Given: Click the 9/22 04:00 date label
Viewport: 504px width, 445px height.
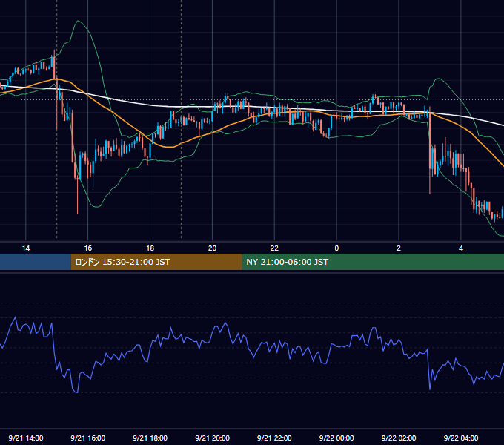Looking at the screenshot, I should coord(461,438).
